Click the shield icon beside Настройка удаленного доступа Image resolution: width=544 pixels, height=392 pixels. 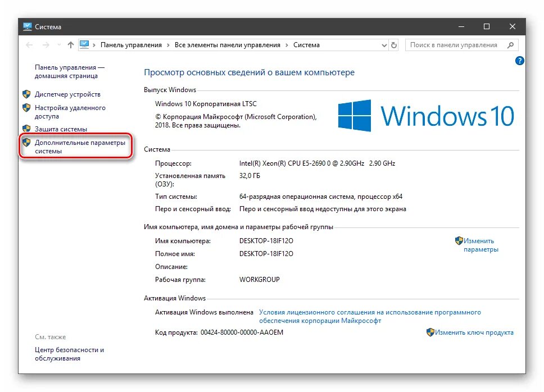click(x=27, y=107)
